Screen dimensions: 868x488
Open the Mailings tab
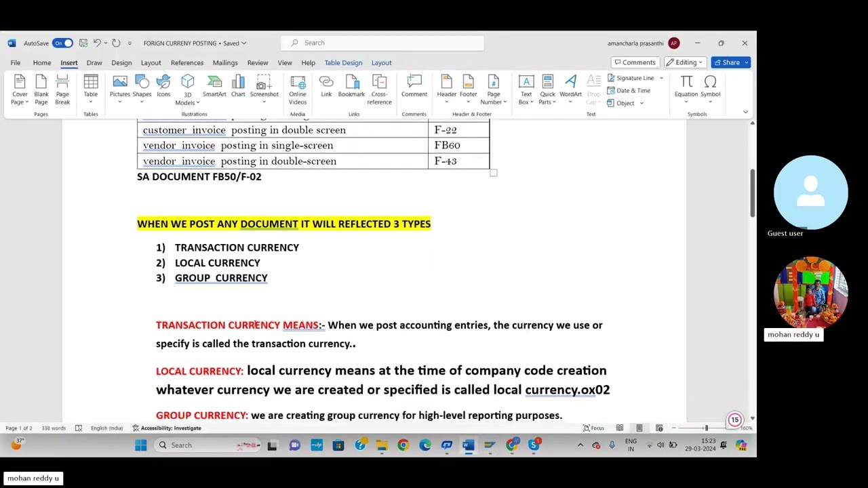225,62
